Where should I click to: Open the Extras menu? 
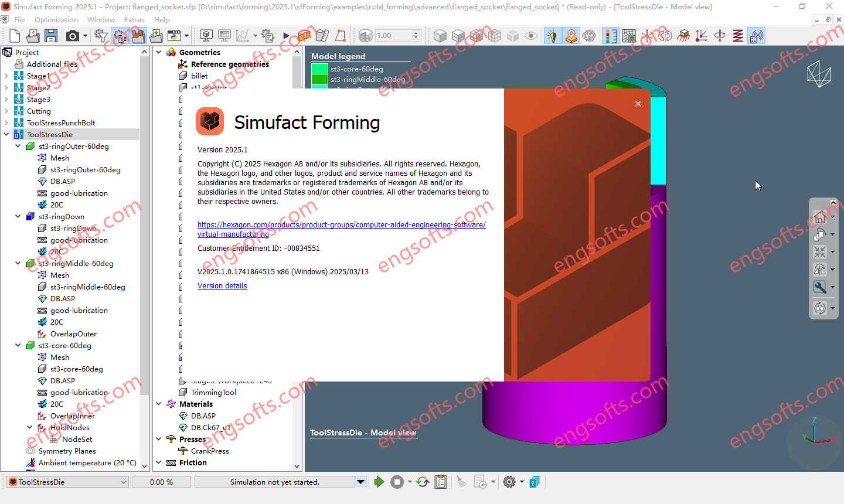[x=134, y=19]
